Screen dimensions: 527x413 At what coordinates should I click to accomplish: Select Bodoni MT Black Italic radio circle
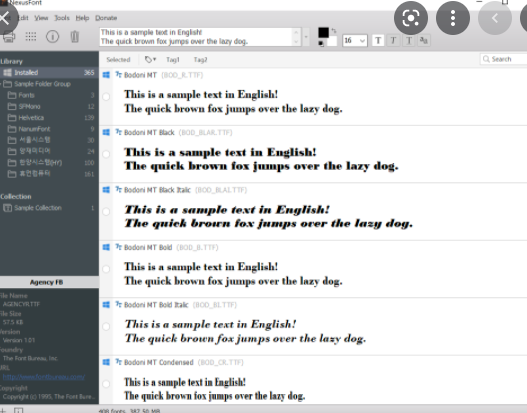coord(106,212)
